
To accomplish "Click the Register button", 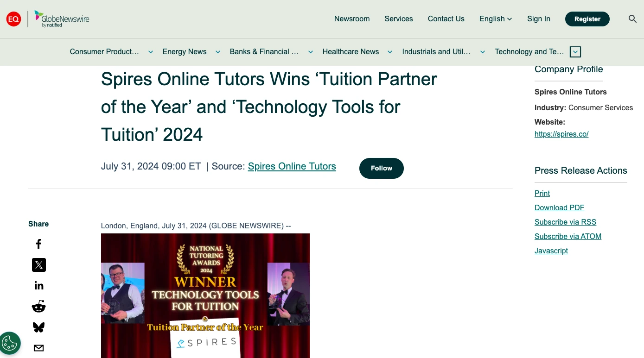I will [587, 19].
